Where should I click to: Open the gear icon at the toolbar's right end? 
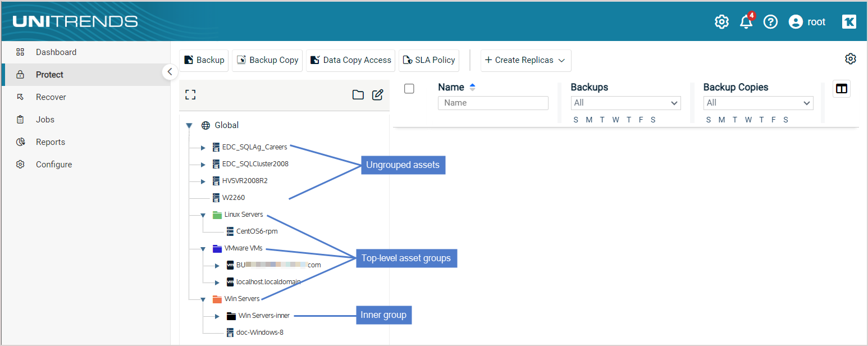click(851, 59)
